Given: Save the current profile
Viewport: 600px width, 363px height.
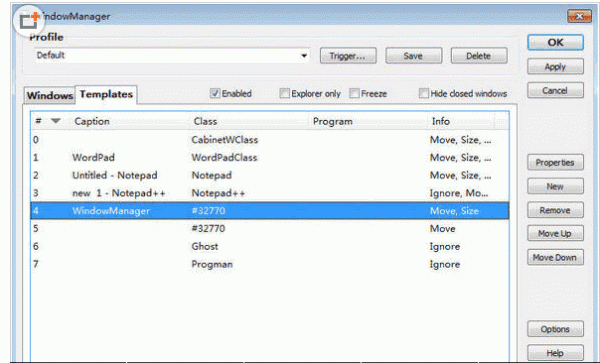Looking at the screenshot, I should point(413,56).
